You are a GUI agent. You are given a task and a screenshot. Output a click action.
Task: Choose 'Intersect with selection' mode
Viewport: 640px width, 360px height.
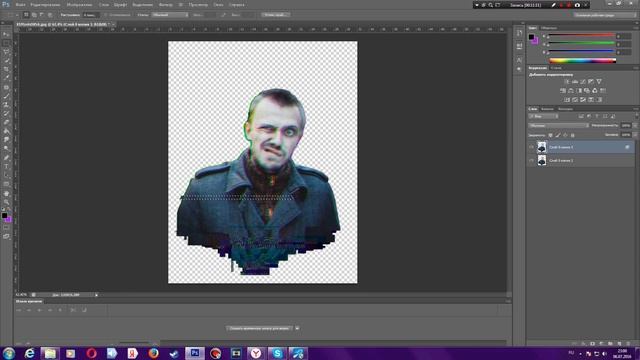(50, 15)
